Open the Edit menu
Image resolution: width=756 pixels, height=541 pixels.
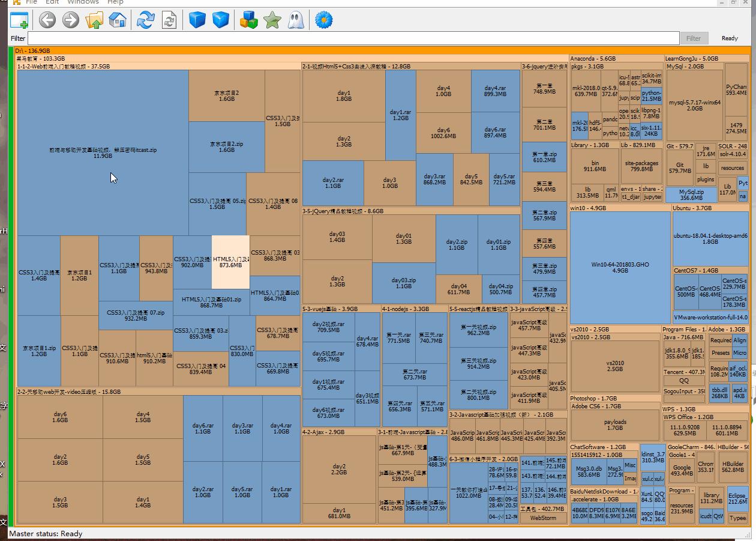52,2
